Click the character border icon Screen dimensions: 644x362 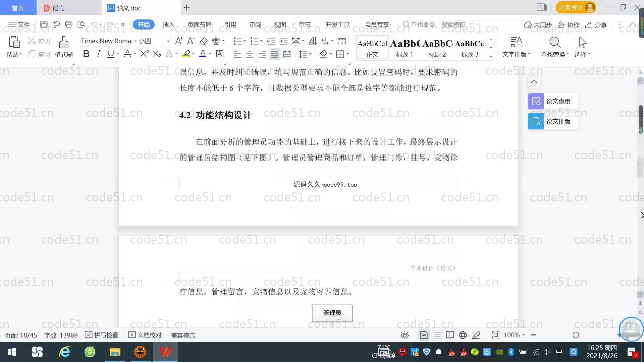[x=220, y=54]
